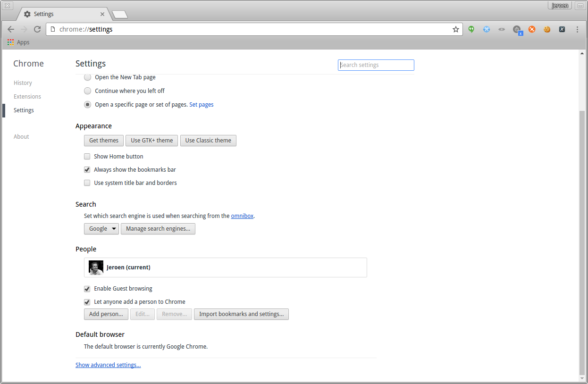Viewport: 588px width, 384px height.
Task: Click the Edit... button for the person
Action: 143,314
